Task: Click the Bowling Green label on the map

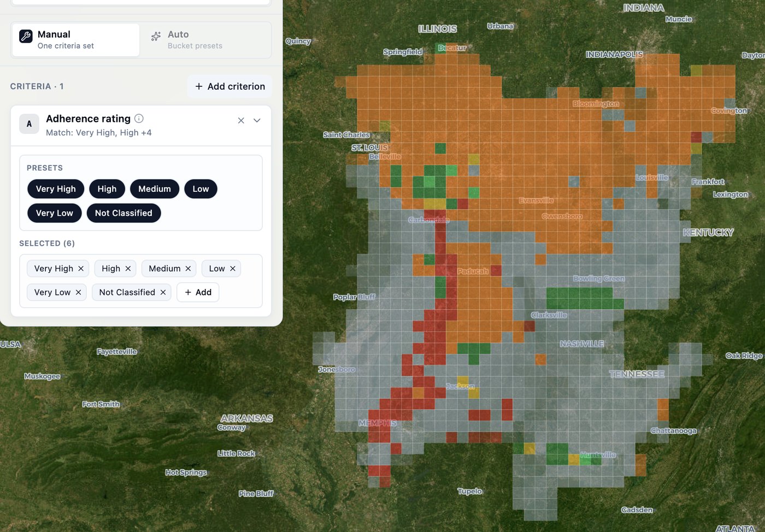Action: coord(599,279)
